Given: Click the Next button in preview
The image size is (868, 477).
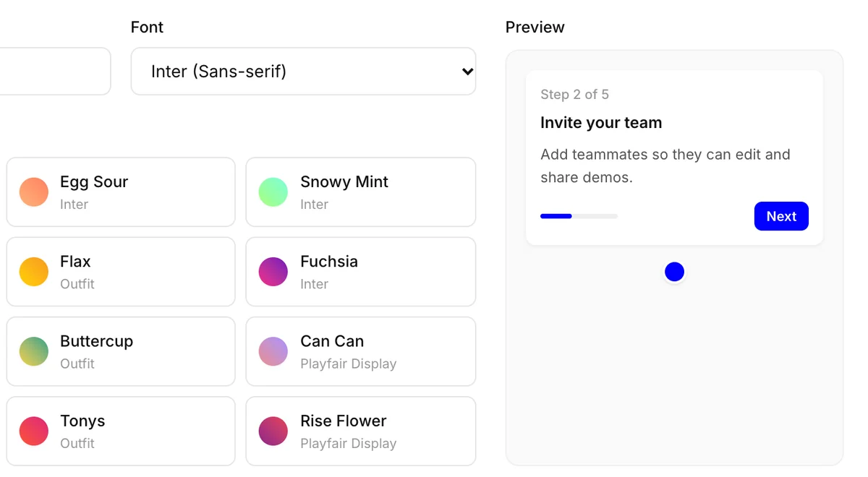Looking at the screenshot, I should tap(781, 216).
